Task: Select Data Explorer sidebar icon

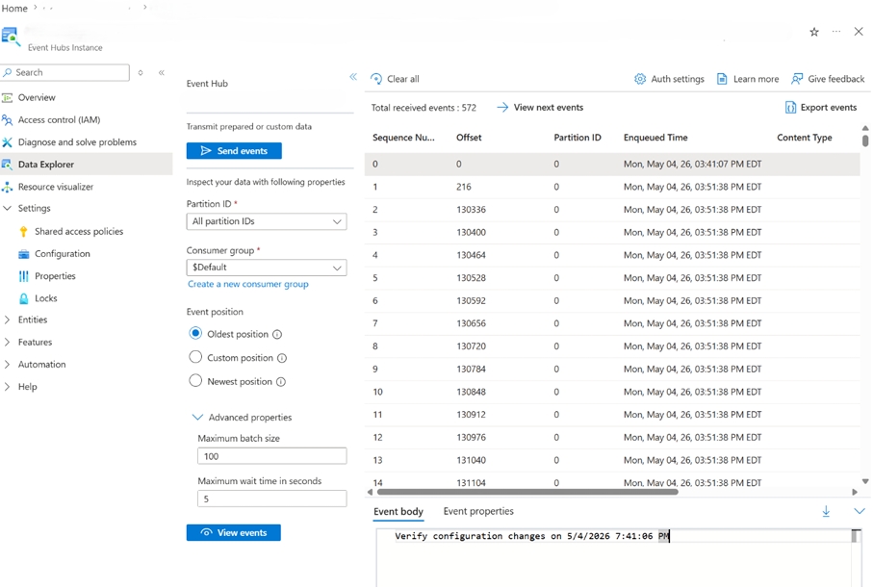Action: (x=8, y=165)
